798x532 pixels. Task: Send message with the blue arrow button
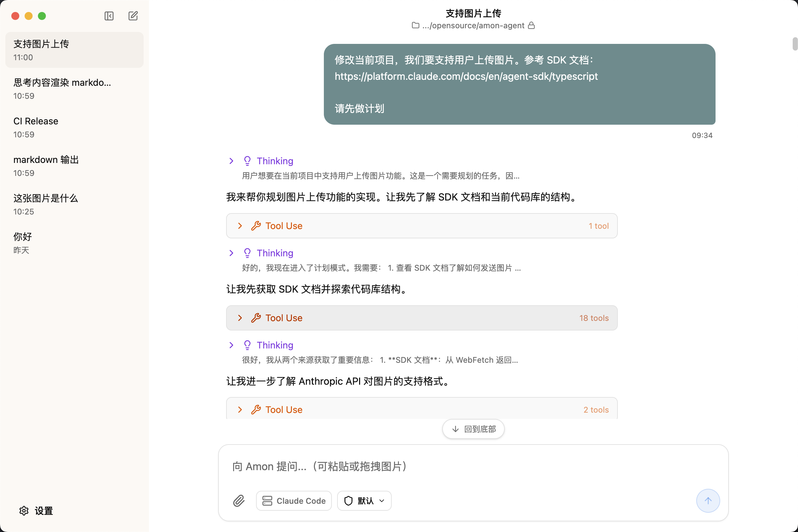click(x=708, y=500)
